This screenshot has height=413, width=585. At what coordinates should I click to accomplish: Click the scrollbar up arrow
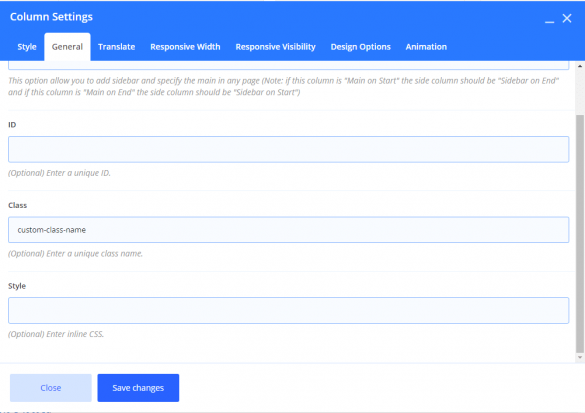[580, 66]
